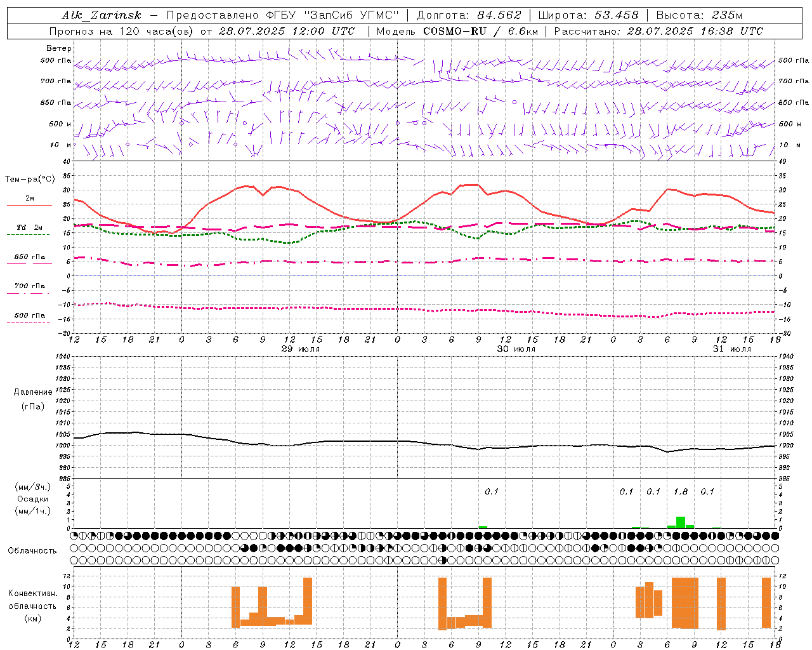Select the Давление pressure panel label
Screen dimensions: 812x650
coord(33,392)
